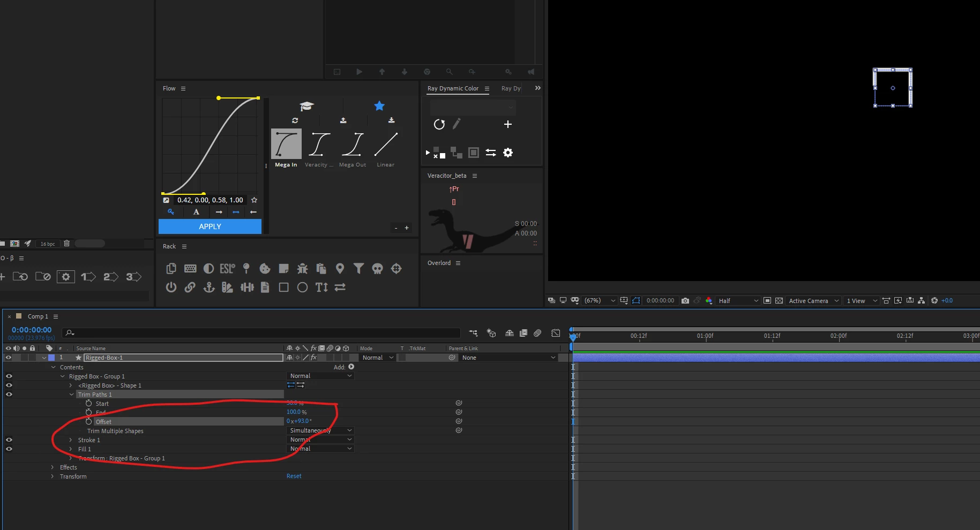This screenshot has height=530, width=980.
Task: Click the blue star favorites icon in Flow
Action: pyautogui.click(x=379, y=106)
